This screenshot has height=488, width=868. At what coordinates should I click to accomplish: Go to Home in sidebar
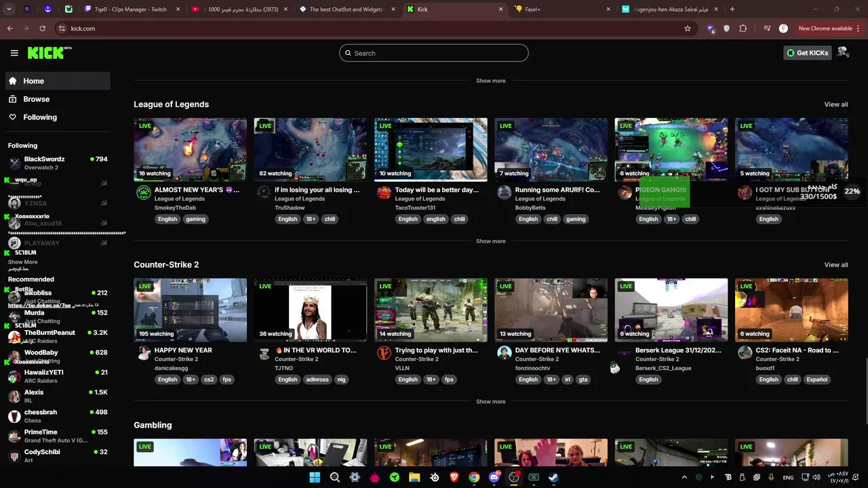tap(58, 81)
